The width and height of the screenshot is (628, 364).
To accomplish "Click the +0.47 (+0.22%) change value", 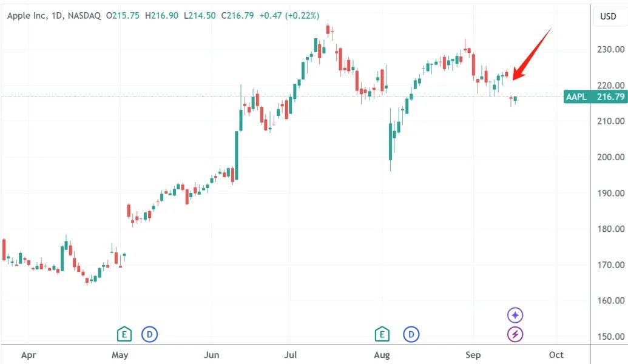I will [x=290, y=16].
